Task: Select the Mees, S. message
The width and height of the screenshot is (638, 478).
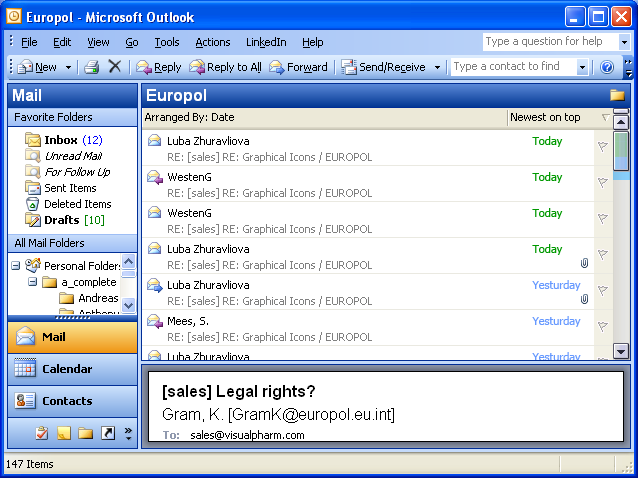Action: click(x=368, y=328)
